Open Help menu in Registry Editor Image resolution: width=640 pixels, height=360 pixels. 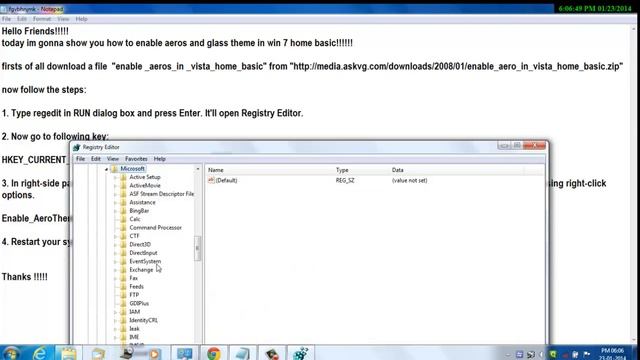pyautogui.click(x=160, y=159)
